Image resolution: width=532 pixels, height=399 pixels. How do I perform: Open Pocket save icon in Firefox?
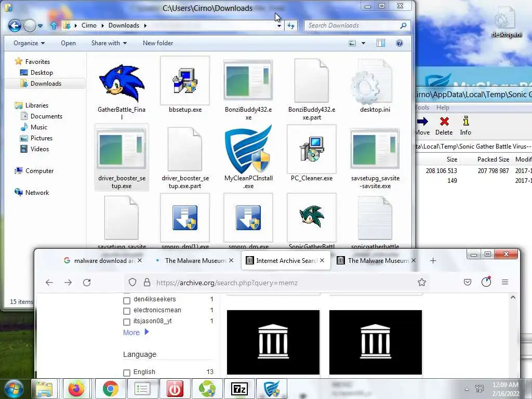pyautogui.click(x=468, y=282)
